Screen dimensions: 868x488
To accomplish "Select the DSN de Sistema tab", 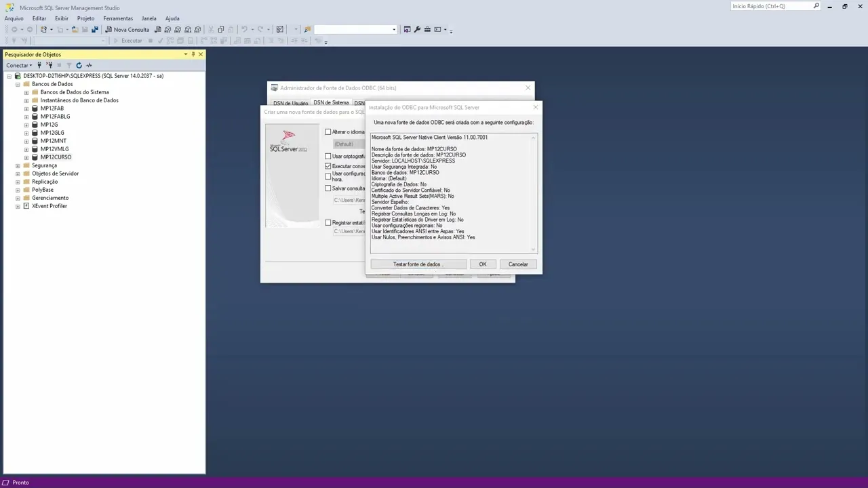I will [x=331, y=102].
